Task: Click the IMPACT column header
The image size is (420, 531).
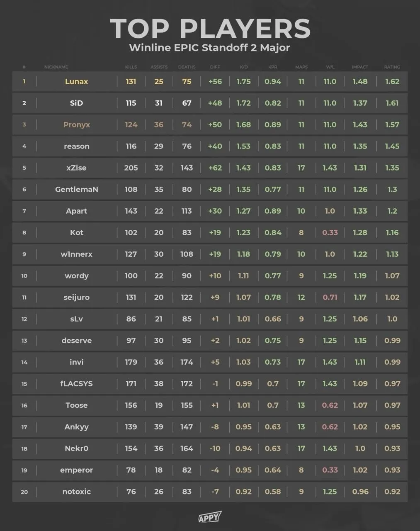Action: click(360, 67)
